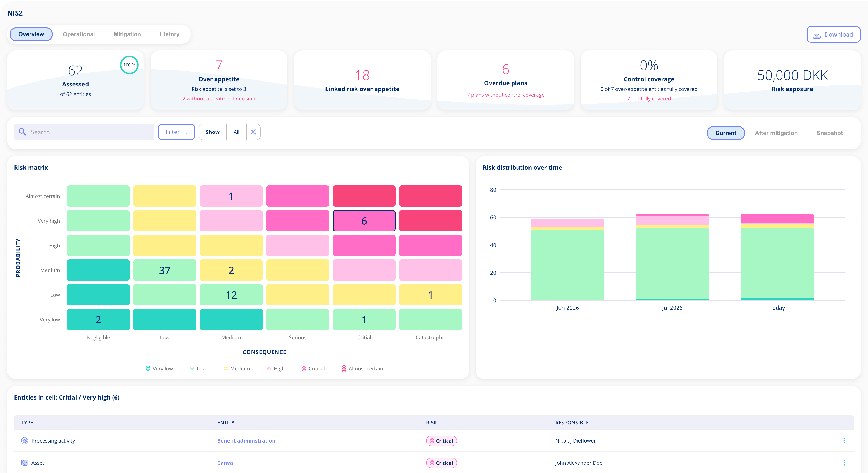868x473 pixels.
Task: Click the Very low legend icon
Action: [x=148, y=368]
